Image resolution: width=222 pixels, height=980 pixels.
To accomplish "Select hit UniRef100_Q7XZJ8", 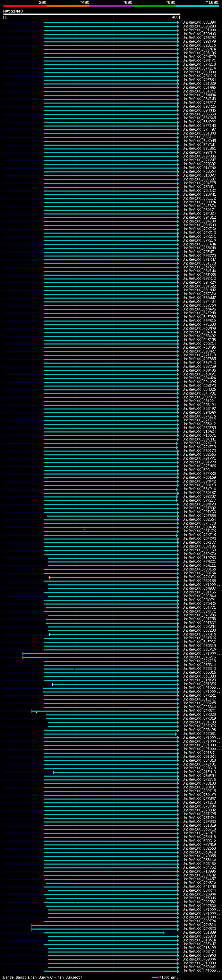I will point(199,64).
